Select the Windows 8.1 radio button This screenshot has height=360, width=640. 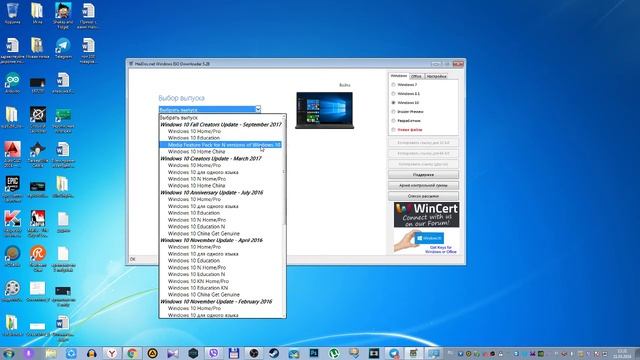click(x=393, y=93)
